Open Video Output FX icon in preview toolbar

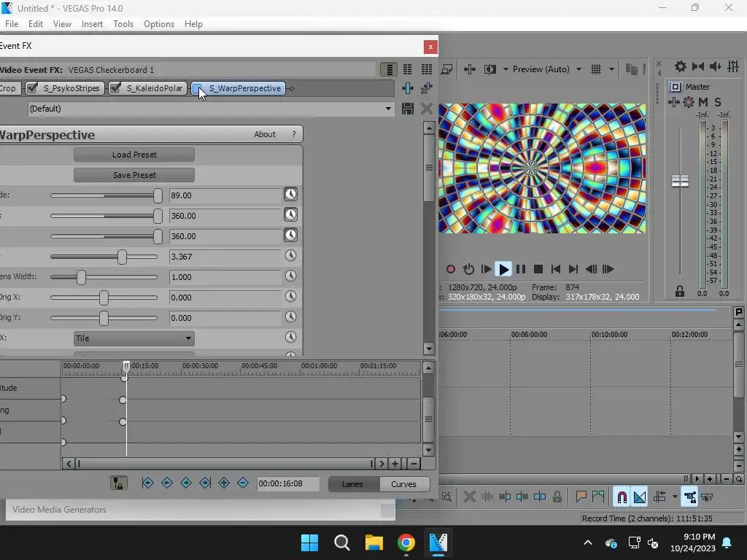pyautogui.click(x=470, y=69)
